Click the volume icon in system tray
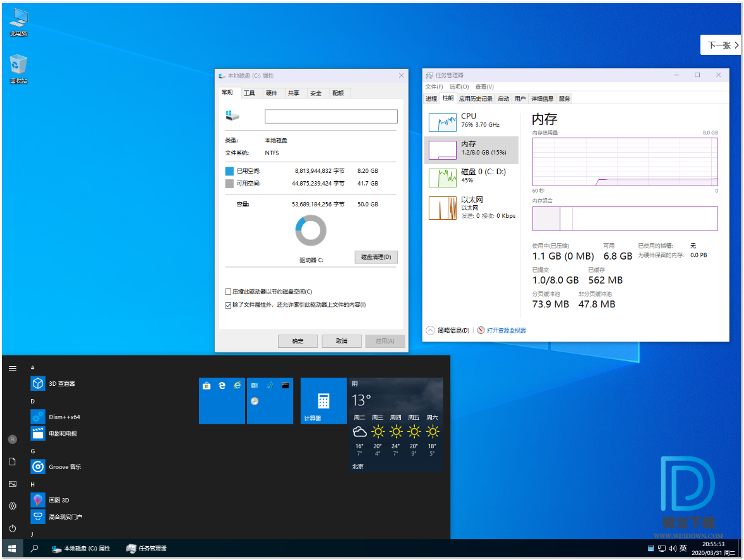The height and width of the screenshot is (560, 744). tap(673, 549)
